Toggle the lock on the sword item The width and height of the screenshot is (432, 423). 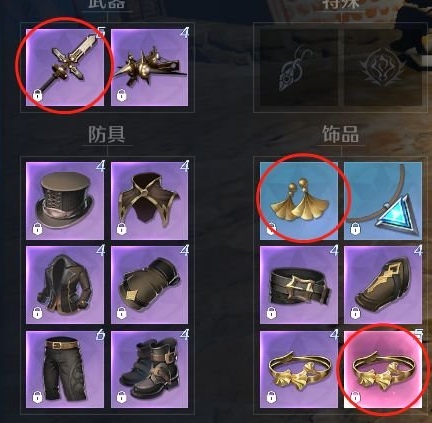point(38,96)
